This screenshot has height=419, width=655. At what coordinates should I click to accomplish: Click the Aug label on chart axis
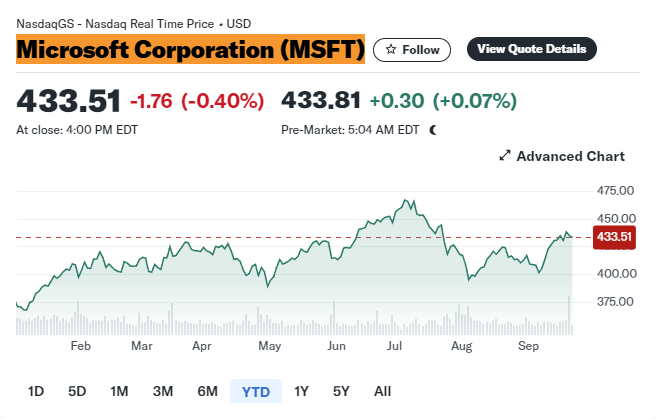tap(461, 346)
